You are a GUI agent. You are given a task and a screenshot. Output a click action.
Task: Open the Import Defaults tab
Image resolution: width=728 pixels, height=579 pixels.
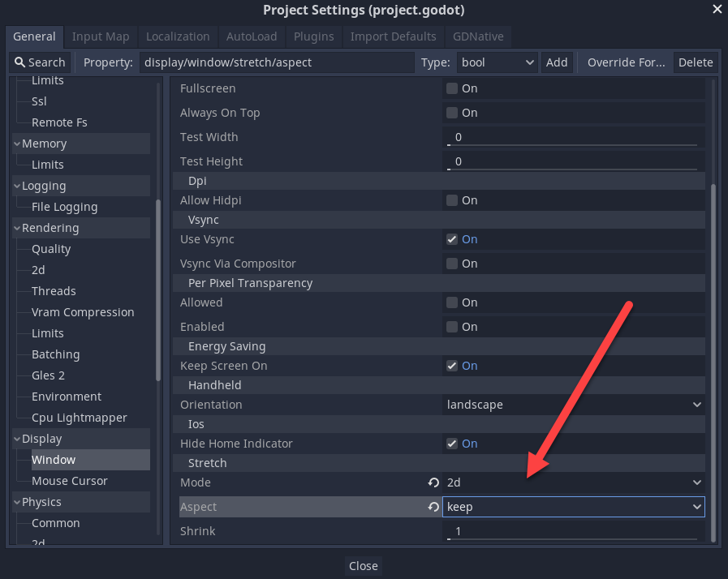click(x=393, y=36)
